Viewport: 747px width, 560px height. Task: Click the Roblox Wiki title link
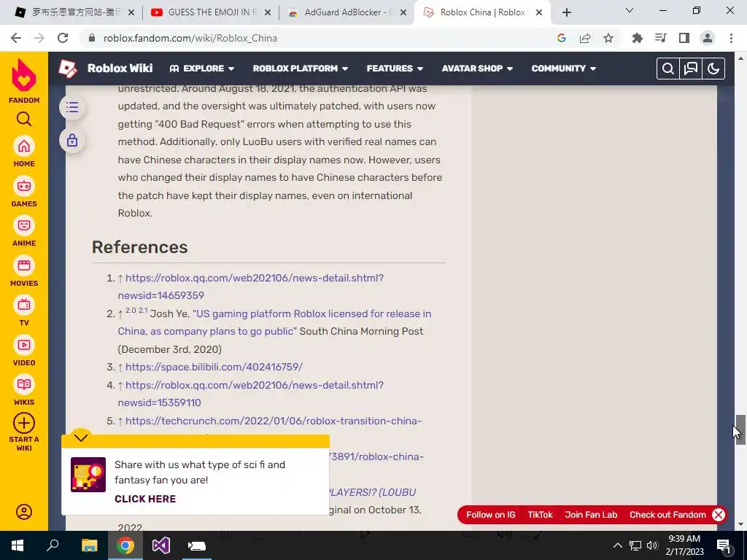coord(120,69)
